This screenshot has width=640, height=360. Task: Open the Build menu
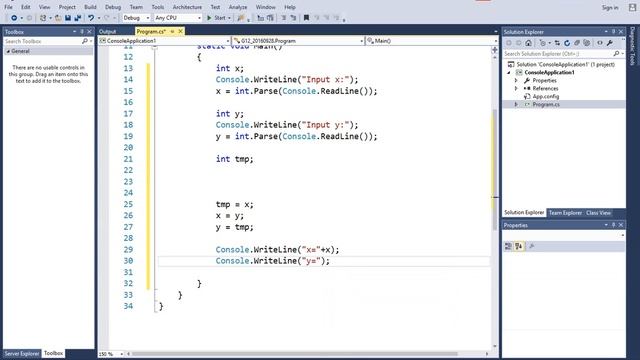click(x=90, y=7)
